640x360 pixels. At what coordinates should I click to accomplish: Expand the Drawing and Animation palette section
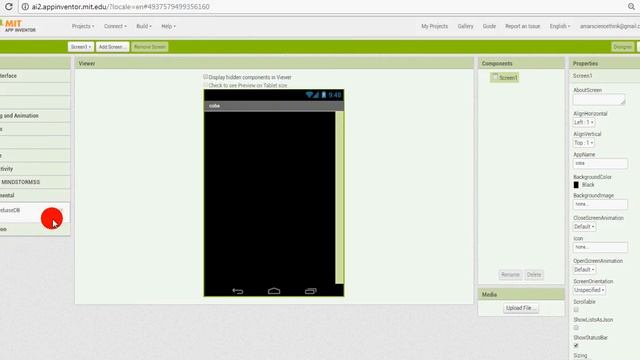tap(35, 116)
